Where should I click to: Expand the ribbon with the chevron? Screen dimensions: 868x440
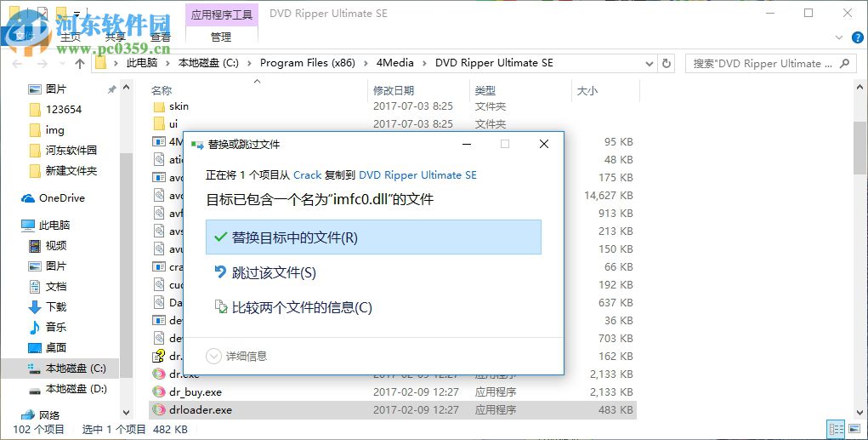[838, 37]
